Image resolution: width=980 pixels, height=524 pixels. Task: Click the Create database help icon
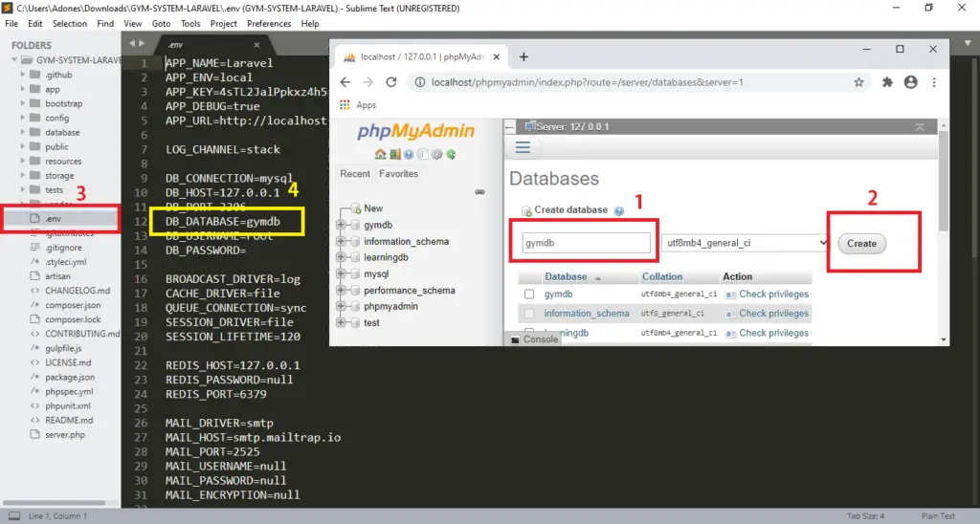point(618,210)
